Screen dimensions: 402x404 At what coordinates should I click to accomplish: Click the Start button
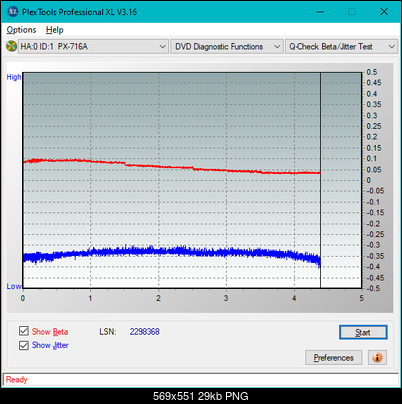363,332
